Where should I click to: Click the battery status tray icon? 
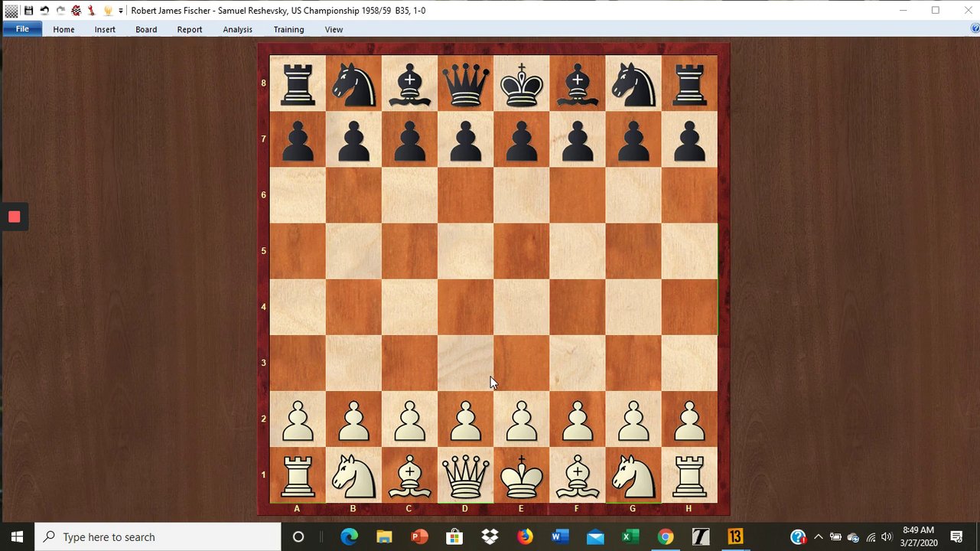835,537
